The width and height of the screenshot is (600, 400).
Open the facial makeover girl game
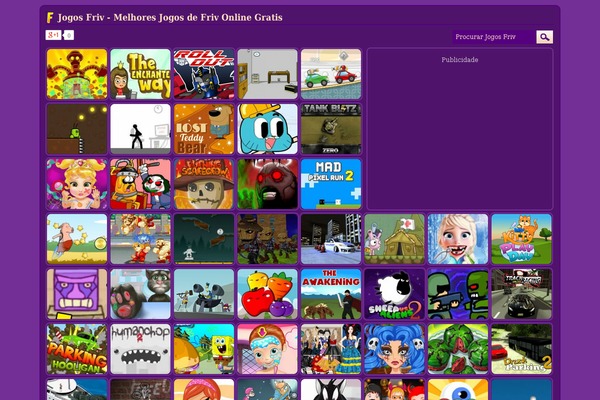click(267, 349)
